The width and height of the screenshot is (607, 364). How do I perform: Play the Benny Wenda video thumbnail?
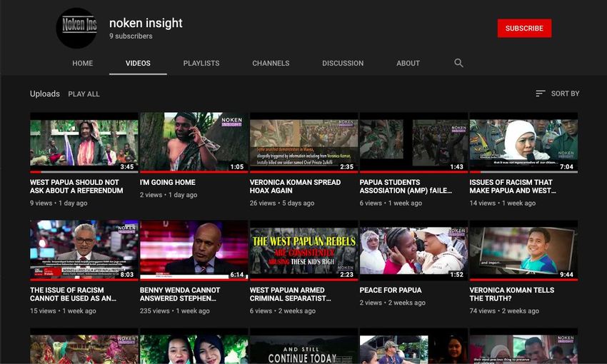coord(194,251)
